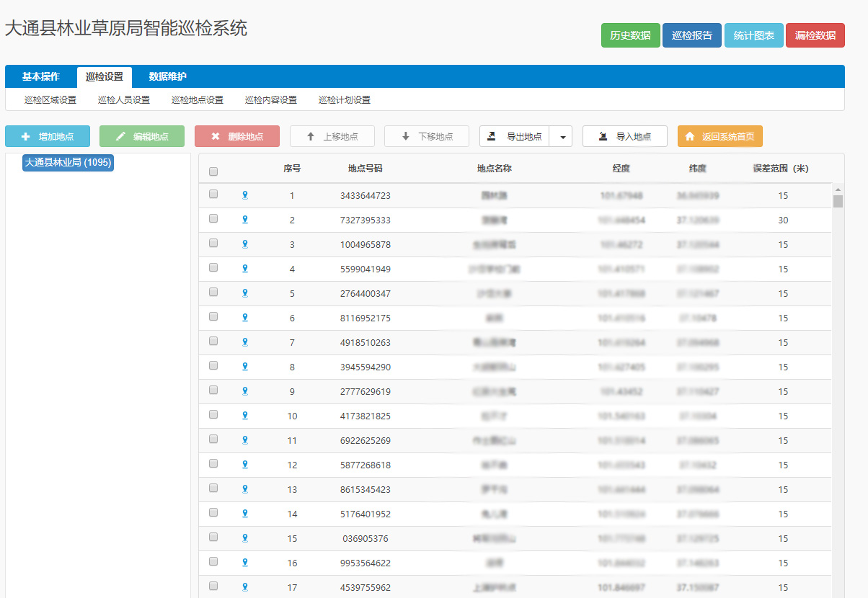Screen dimensions: 868x598
Task: Toggle the select-all checkbox in table header
Action: (x=213, y=171)
